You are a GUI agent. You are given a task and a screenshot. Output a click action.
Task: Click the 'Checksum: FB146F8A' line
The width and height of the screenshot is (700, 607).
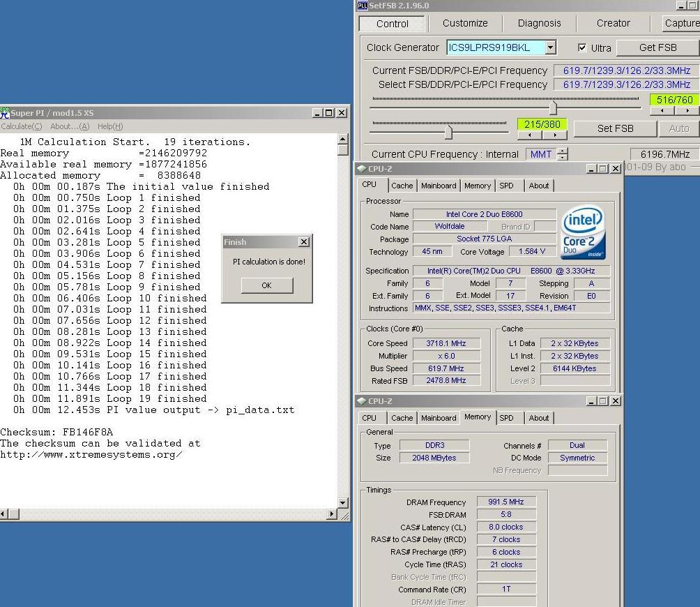56,433
